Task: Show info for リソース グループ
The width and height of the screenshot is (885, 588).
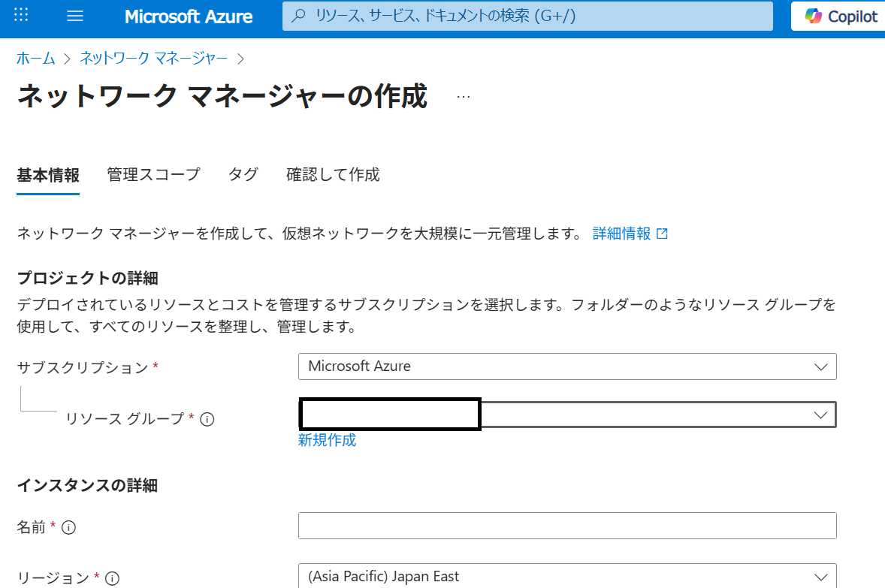Action: tap(207, 419)
